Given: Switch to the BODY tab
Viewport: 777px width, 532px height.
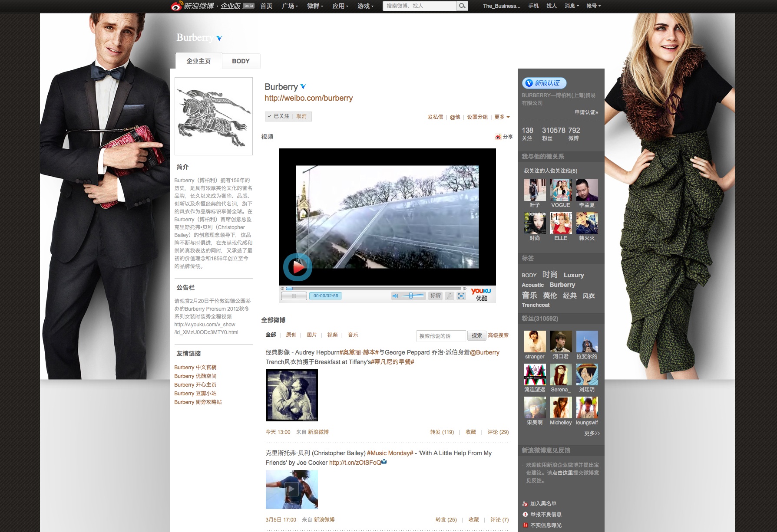Looking at the screenshot, I should [241, 61].
